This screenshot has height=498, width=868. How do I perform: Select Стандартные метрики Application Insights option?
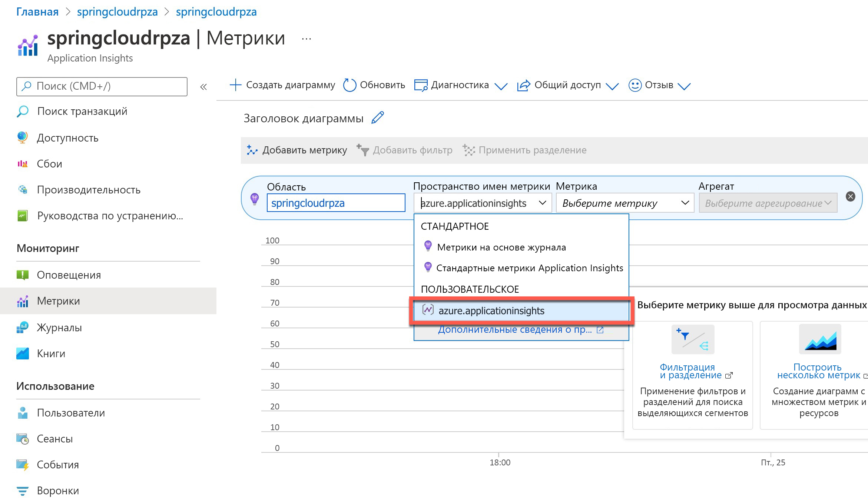tap(521, 268)
